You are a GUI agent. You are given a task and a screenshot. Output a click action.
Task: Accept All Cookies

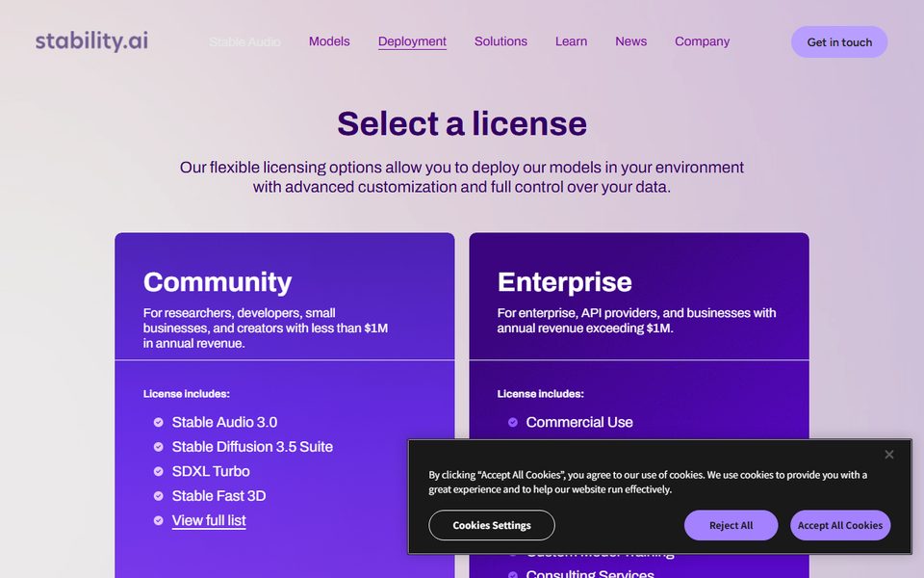[x=839, y=525]
